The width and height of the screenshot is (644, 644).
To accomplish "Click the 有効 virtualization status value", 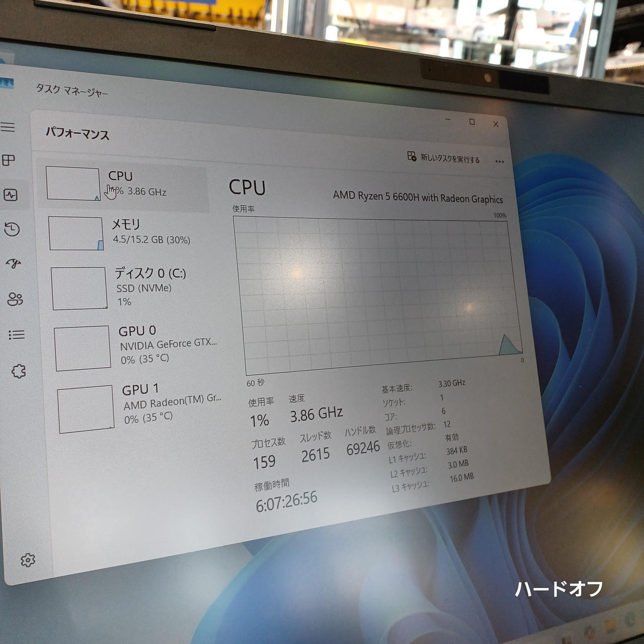I will coord(451,437).
